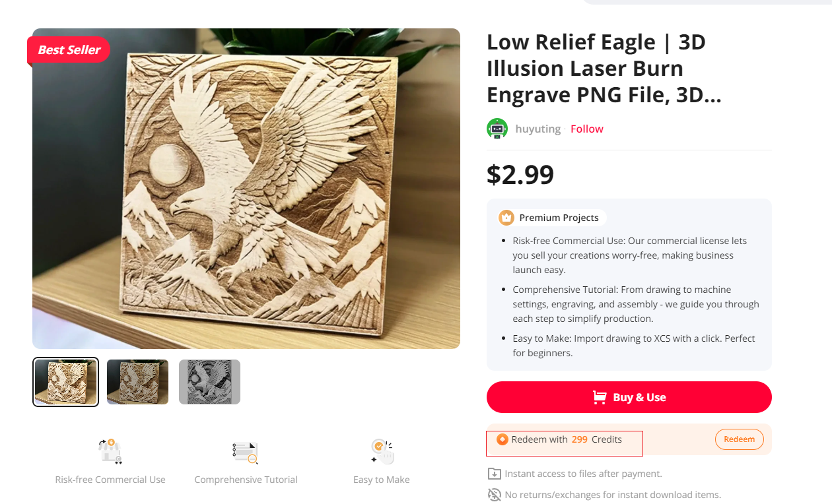Screen dimensions: 832x504
Task: Open the main eagle product image
Action: (x=246, y=189)
